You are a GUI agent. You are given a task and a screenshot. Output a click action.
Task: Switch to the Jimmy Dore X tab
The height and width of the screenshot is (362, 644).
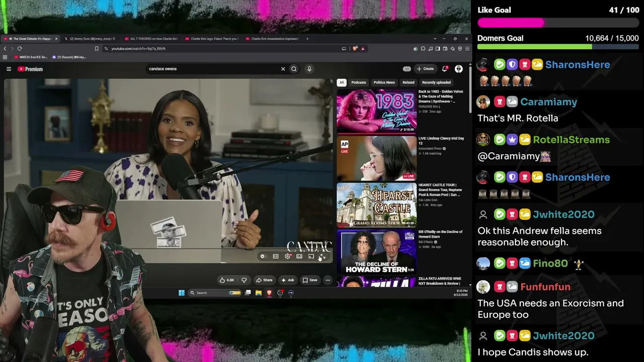(x=92, y=39)
